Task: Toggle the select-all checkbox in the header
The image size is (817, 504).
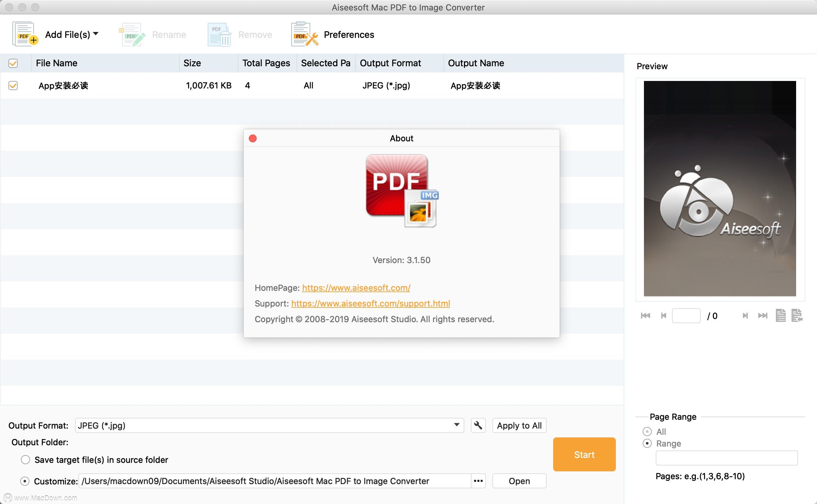Action: (13, 63)
